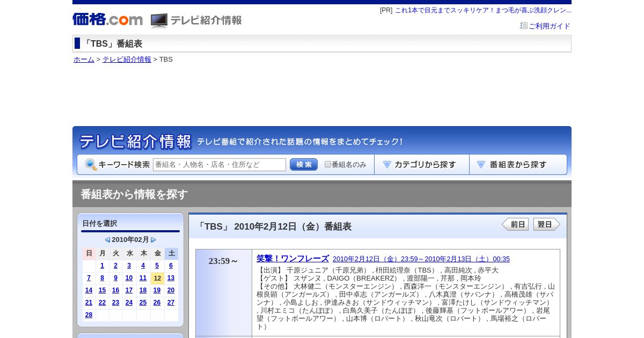Screen dimensions: 644x338
Task: Click the 価格.com logo
Action: 108,19
